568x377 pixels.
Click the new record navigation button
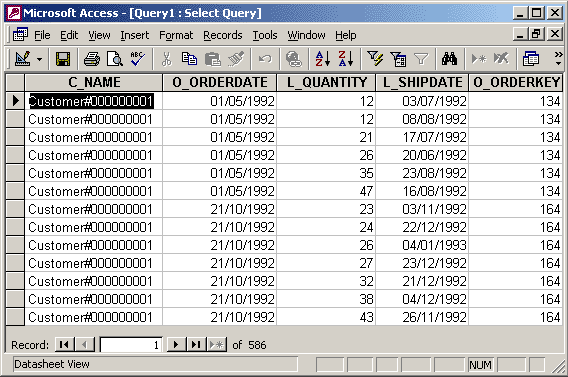[217, 344]
